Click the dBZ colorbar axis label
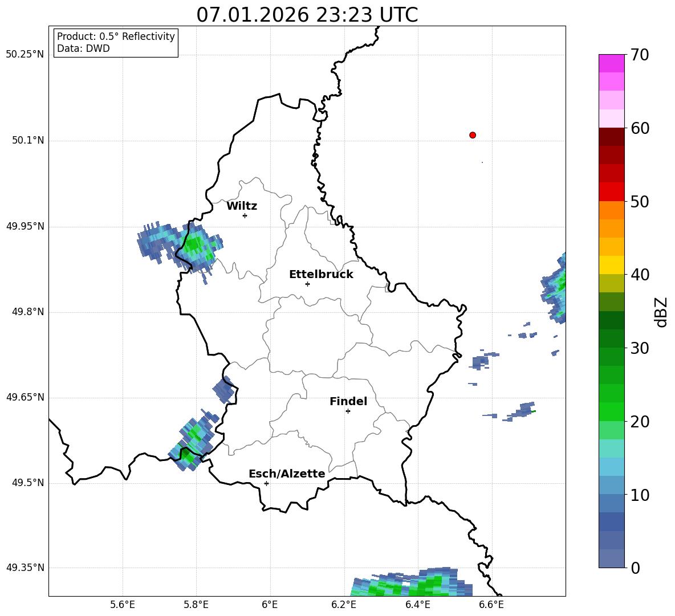This screenshot has height=616, width=675. pos(661,312)
